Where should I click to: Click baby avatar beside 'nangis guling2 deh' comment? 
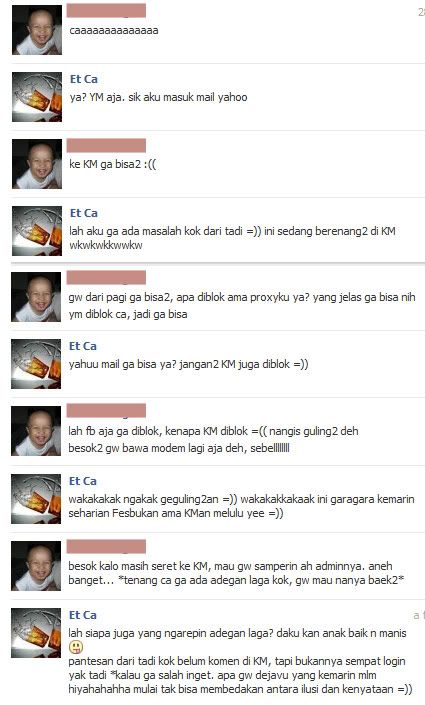point(36,431)
